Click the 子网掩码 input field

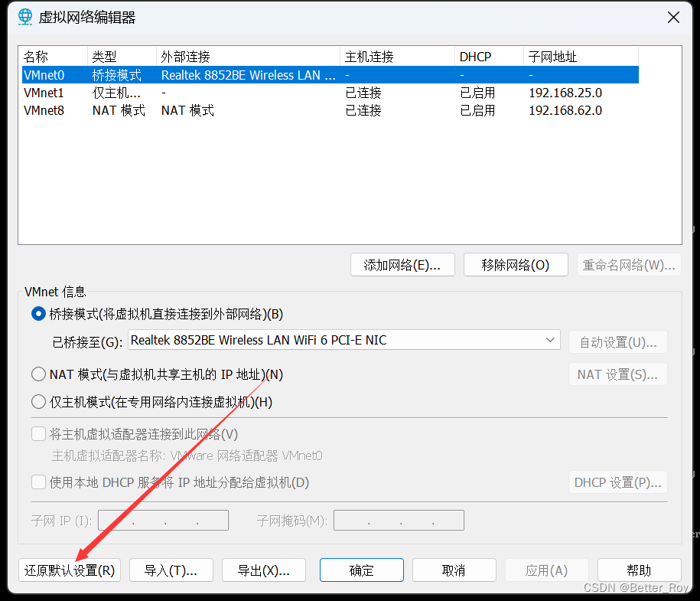[x=399, y=520]
